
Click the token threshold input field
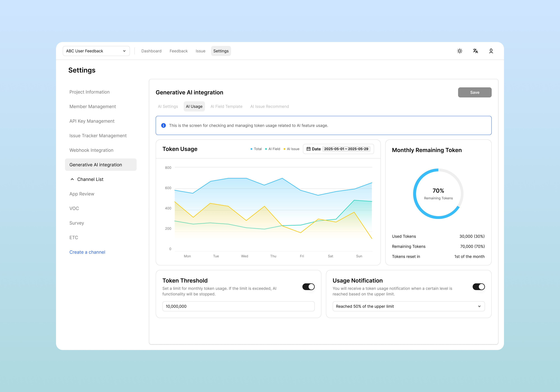click(x=238, y=306)
